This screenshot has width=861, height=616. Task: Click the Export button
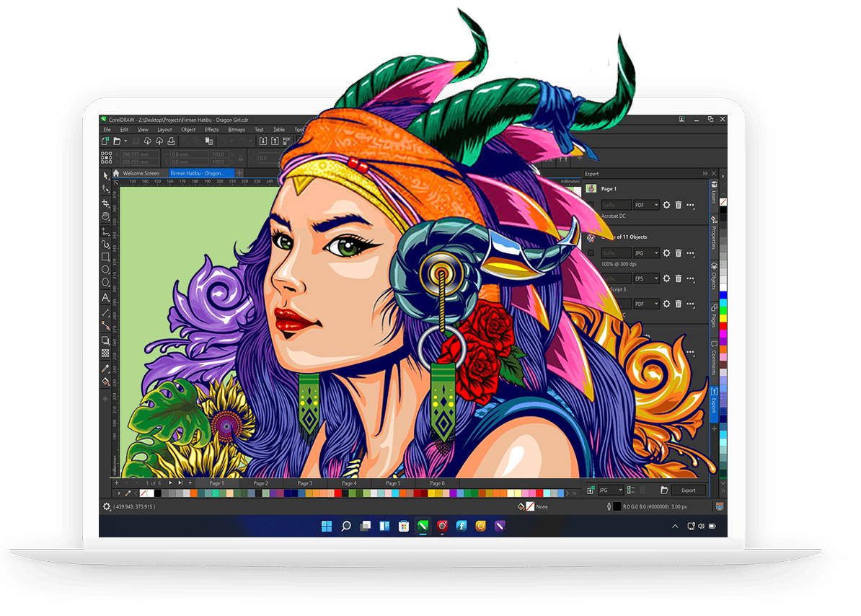tap(688, 490)
